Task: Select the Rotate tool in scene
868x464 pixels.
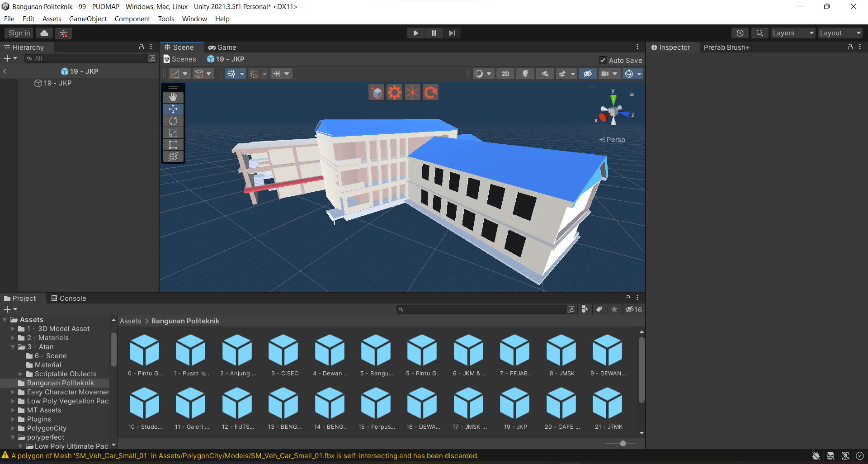Action: pos(173,121)
